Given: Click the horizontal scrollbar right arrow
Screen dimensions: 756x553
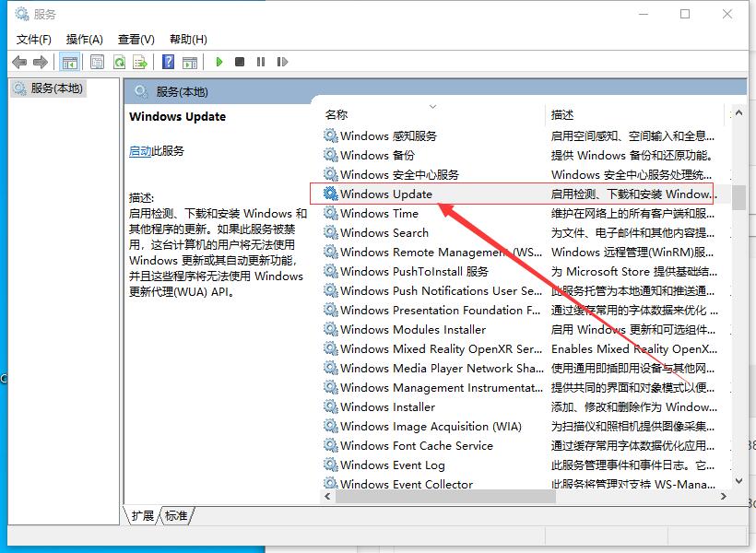Looking at the screenshot, I should 723,496.
